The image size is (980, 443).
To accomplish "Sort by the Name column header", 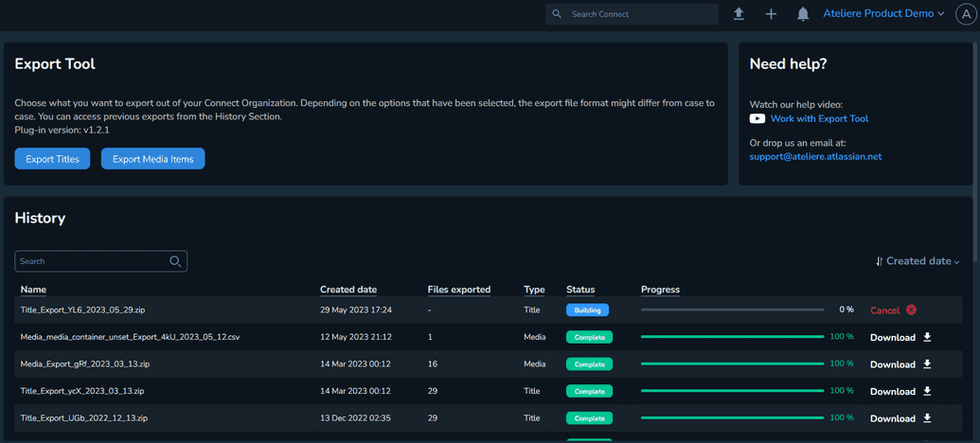I will point(33,290).
